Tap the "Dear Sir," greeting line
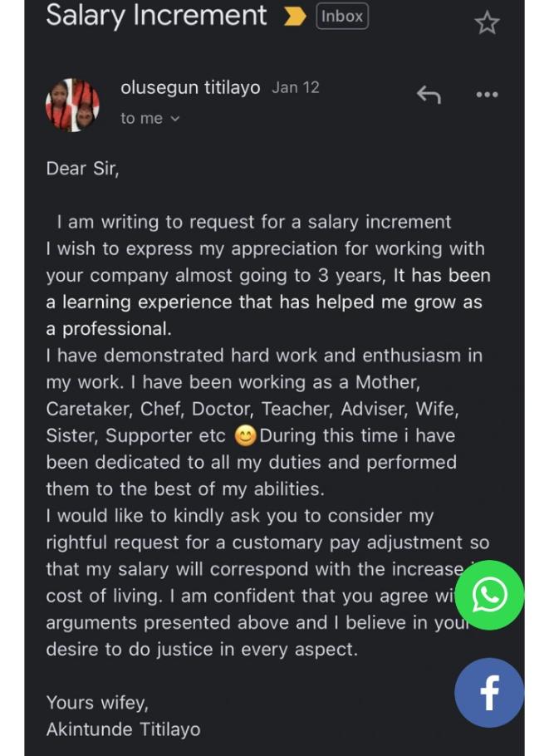The height and width of the screenshot is (756, 549). [83, 169]
